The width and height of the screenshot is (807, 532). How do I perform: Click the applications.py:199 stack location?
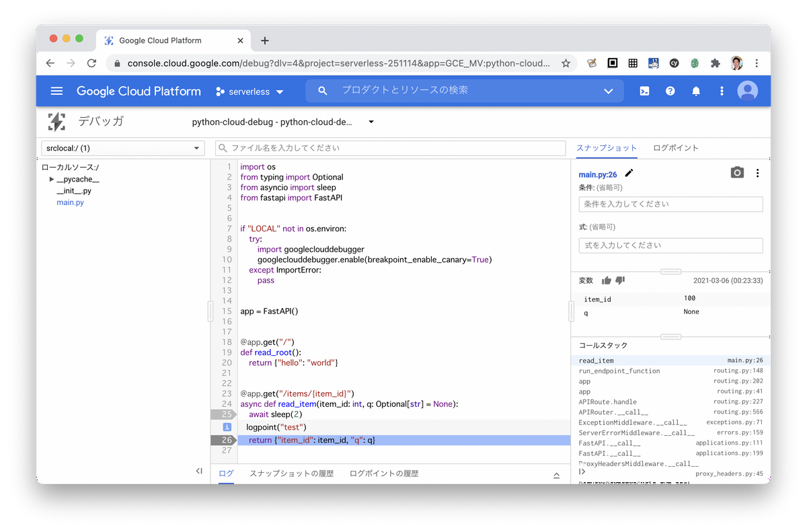(729, 453)
